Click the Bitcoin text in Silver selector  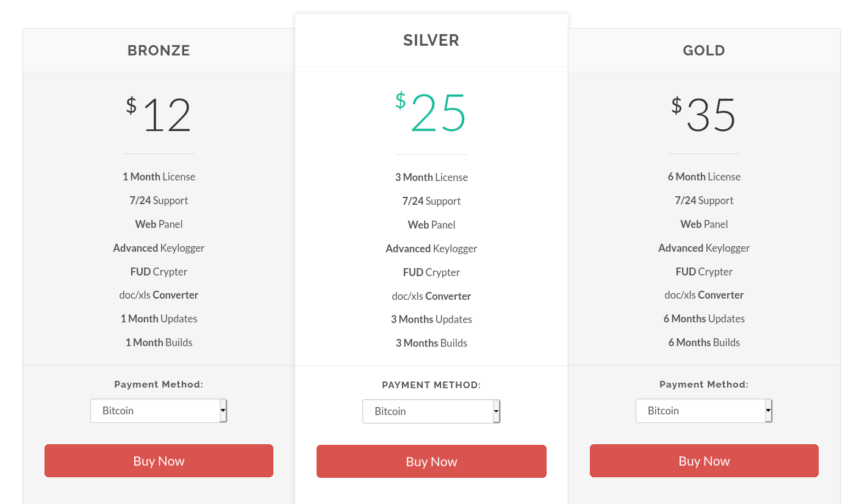390,411
